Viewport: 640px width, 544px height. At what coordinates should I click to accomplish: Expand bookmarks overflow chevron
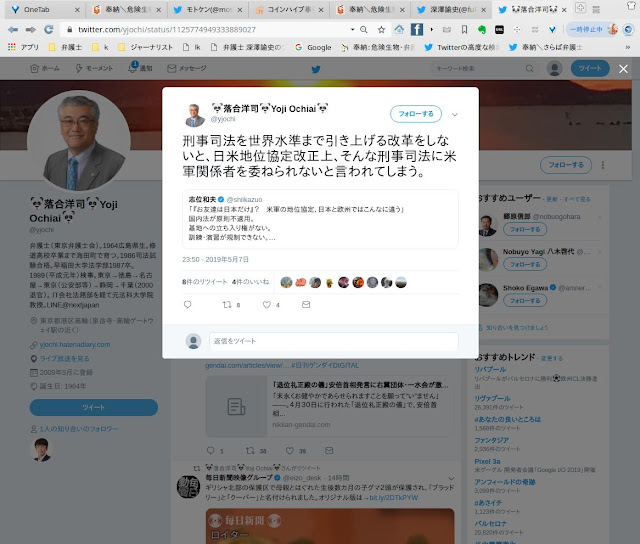point(627,47)
